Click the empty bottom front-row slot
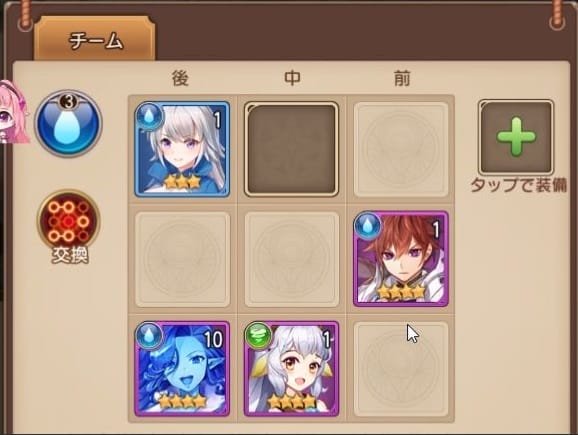Viewport: 578px width, 435px height. [x=401, y=369]
